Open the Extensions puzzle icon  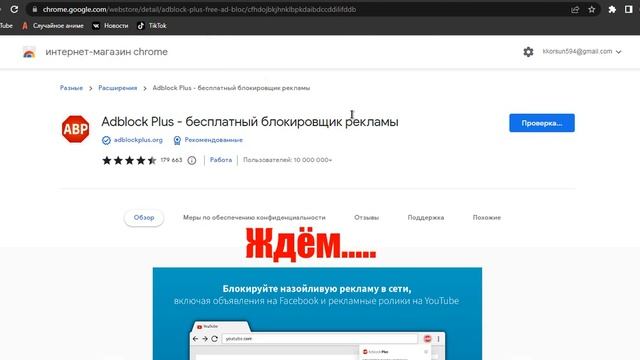pos(612,9)
